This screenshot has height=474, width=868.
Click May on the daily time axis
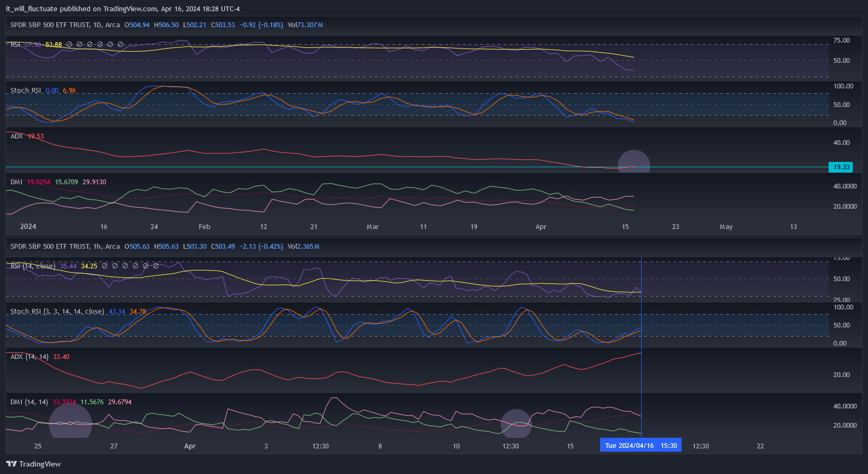[x=726, y=227]
